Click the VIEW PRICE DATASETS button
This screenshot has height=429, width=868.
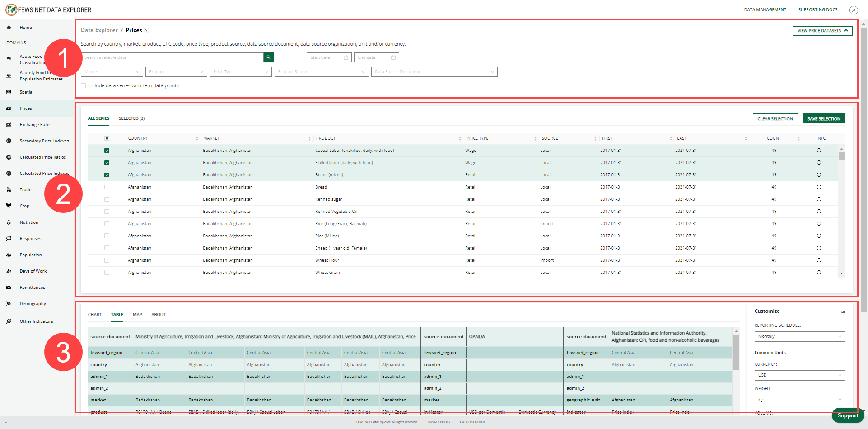[821, 30]
